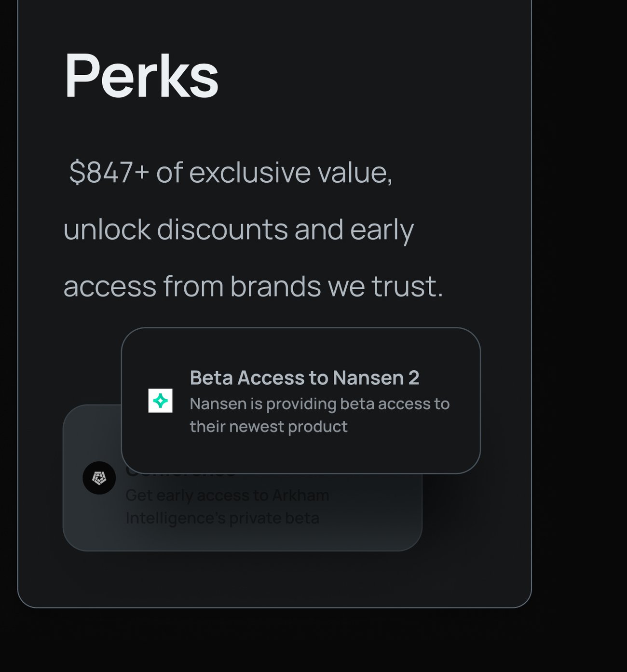Screen dimensions: 627x672
Task: Click the word "Arkham" in the description
Action: pos(300,495)
